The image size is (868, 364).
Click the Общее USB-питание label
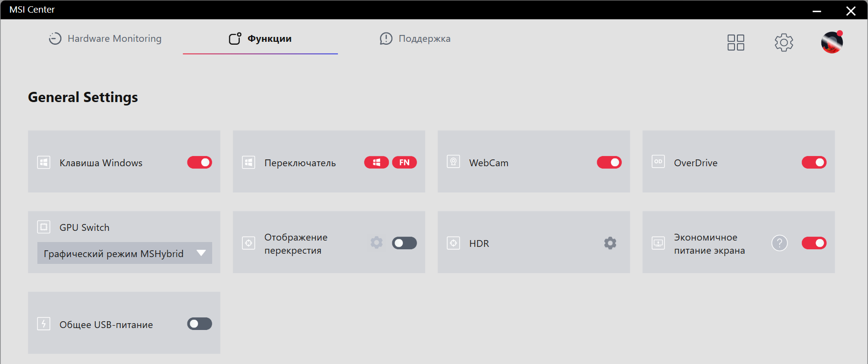coord(106,325)
